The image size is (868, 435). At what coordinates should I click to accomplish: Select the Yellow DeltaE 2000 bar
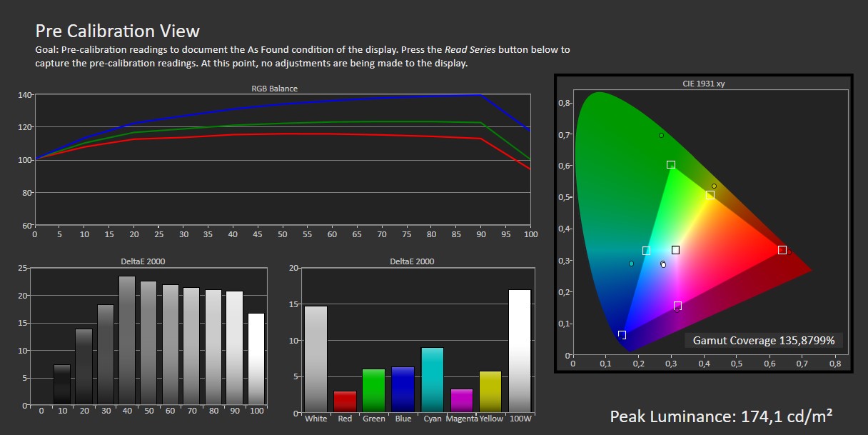click(x=490, y=392)
